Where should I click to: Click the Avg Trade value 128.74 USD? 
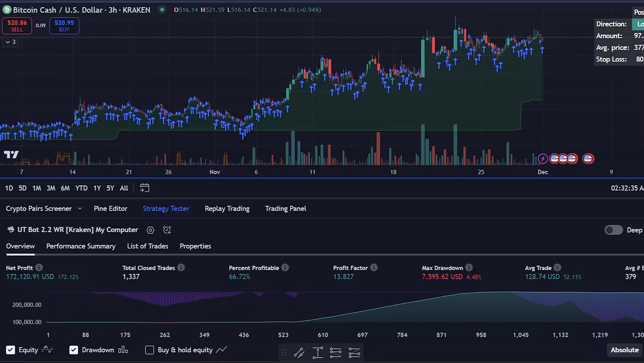click(542, 276)
